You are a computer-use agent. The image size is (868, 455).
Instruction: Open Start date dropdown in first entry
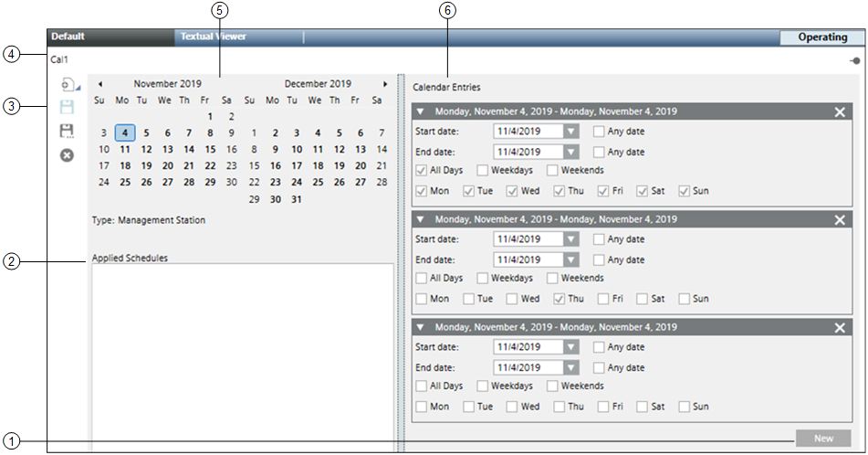click(x=570, y=132)
